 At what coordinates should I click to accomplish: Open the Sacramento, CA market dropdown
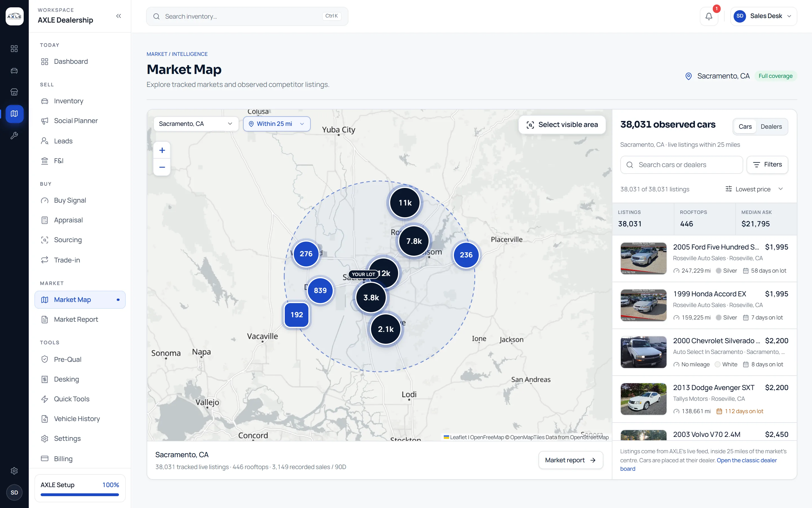point(196,124)
